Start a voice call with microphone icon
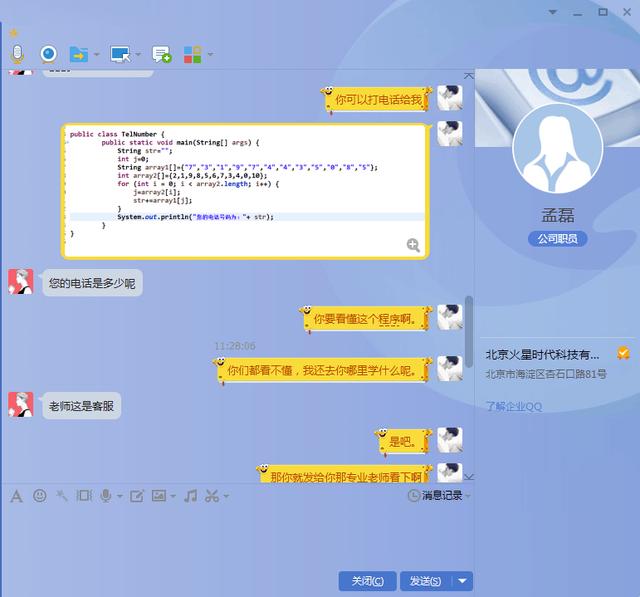 17,54
